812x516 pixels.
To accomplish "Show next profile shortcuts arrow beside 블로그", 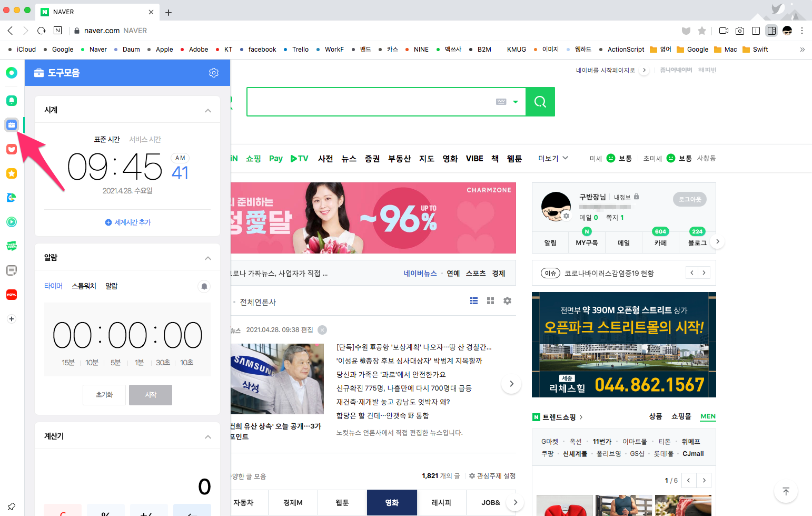I will (x=717, y=241).
